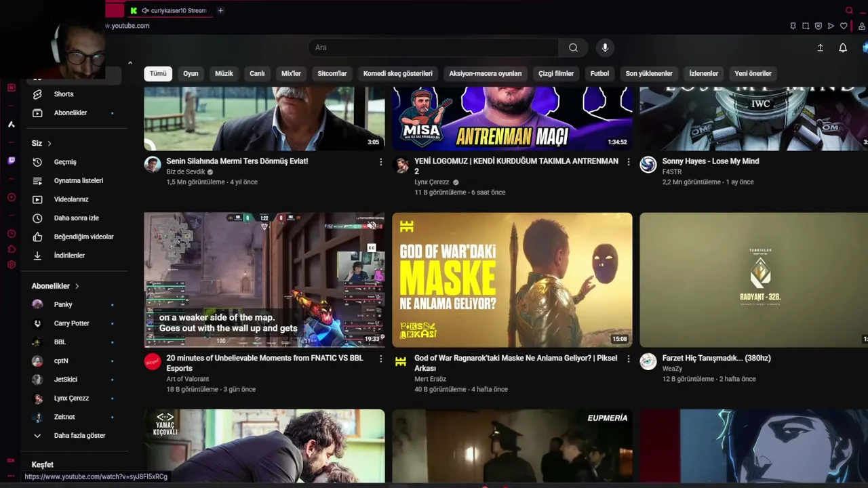Select the Müzik filter chip
868x488 pixels.
click(224, 73)
